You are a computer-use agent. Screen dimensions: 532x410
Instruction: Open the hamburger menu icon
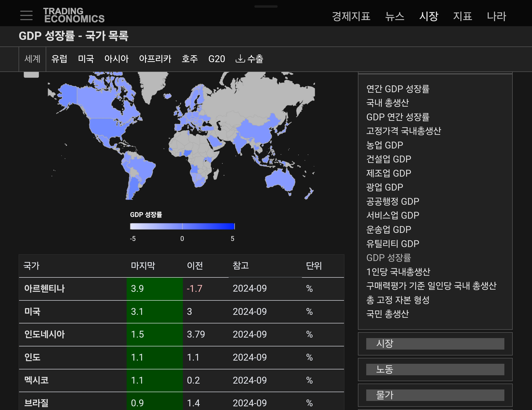[x=26, y=15]
